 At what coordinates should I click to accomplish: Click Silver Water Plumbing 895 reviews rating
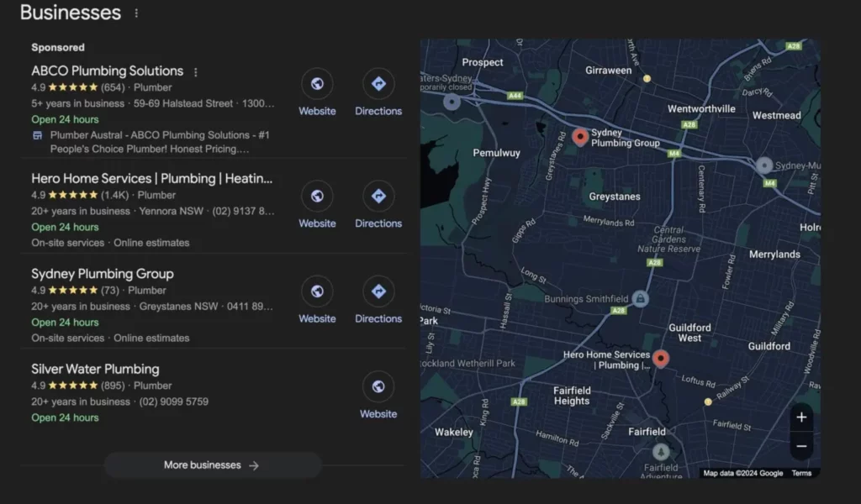coord(102,386)
